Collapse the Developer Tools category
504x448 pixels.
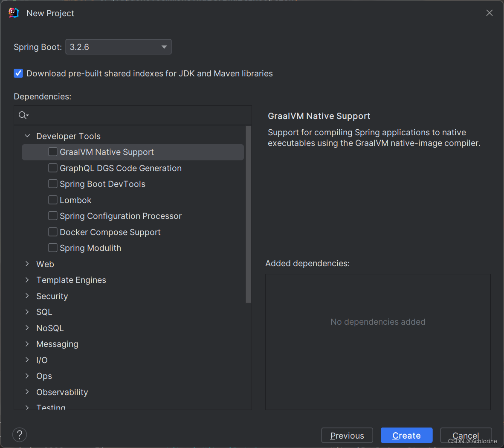pos(27,136)
